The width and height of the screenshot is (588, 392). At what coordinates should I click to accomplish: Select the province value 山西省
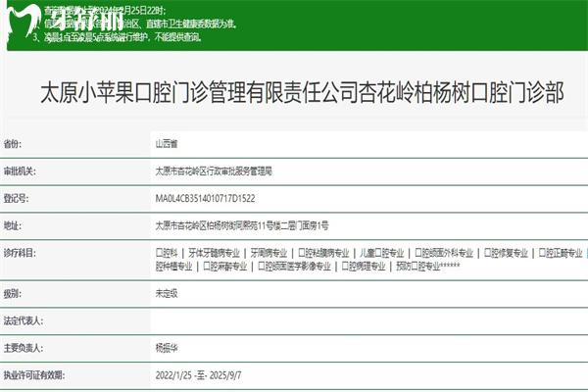tap(167, 144)
